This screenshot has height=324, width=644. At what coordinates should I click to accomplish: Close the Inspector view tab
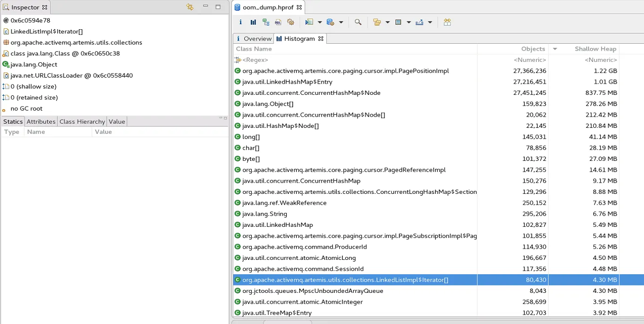pos(45,7)
